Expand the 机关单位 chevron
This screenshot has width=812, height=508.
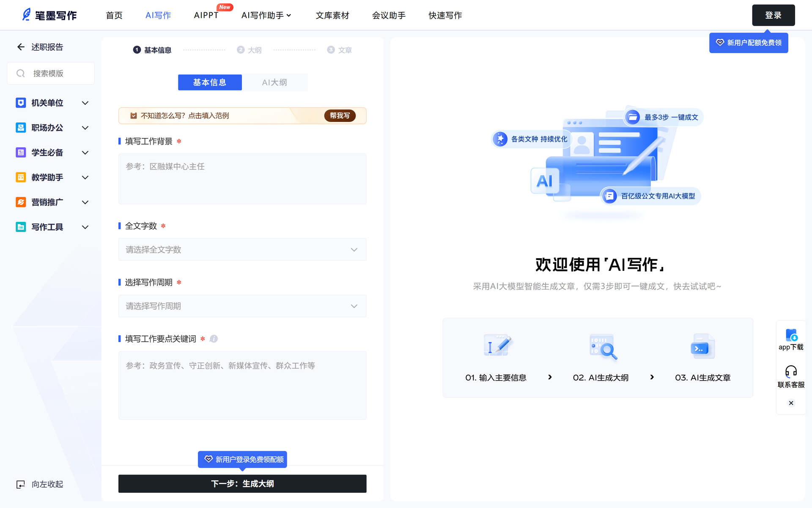pos(85,103)
